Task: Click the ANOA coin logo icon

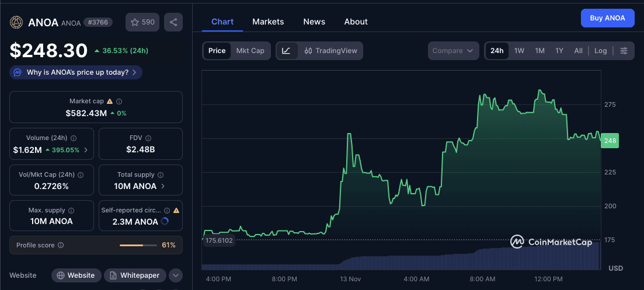Action: (x=16, y=22)
